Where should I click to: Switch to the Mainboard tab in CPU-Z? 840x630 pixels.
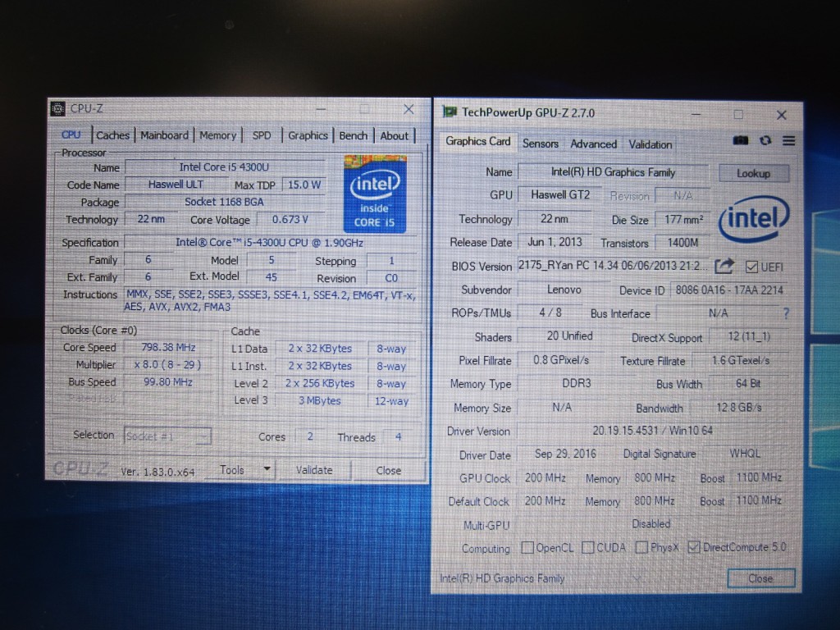coord(164,135)
